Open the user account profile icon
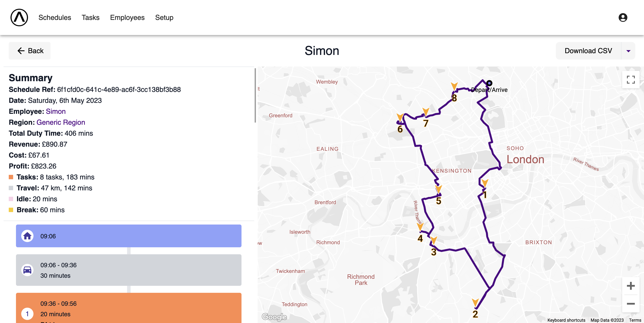 point(623,18)
